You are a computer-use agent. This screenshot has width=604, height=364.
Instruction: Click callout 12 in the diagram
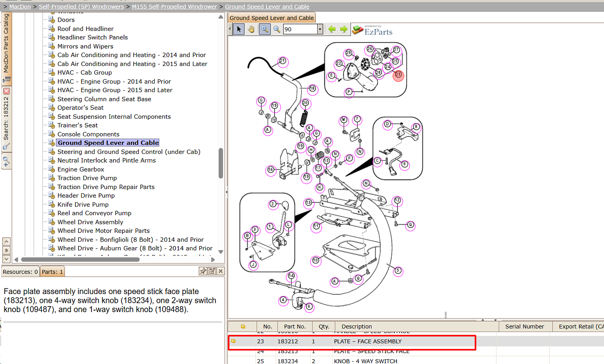(397, 200)
